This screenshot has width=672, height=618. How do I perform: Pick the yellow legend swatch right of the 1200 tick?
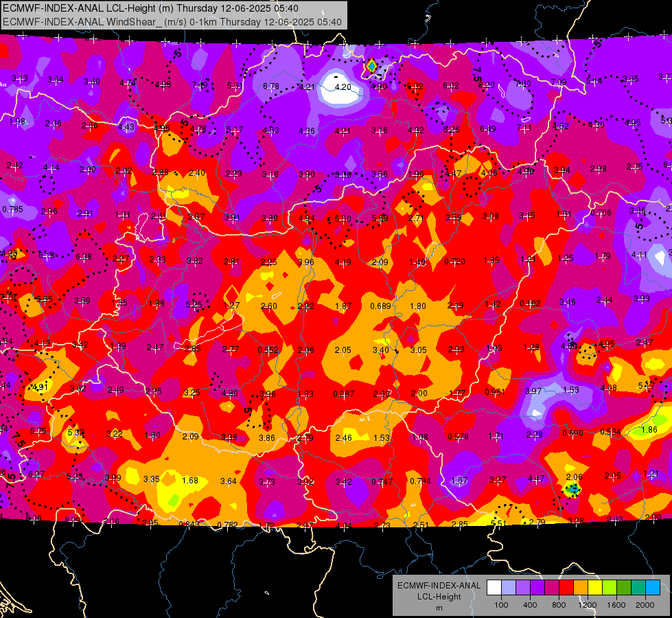(595, 587)
